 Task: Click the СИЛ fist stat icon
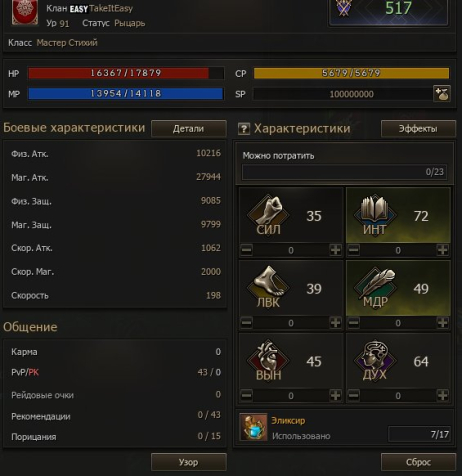[269, 215]
